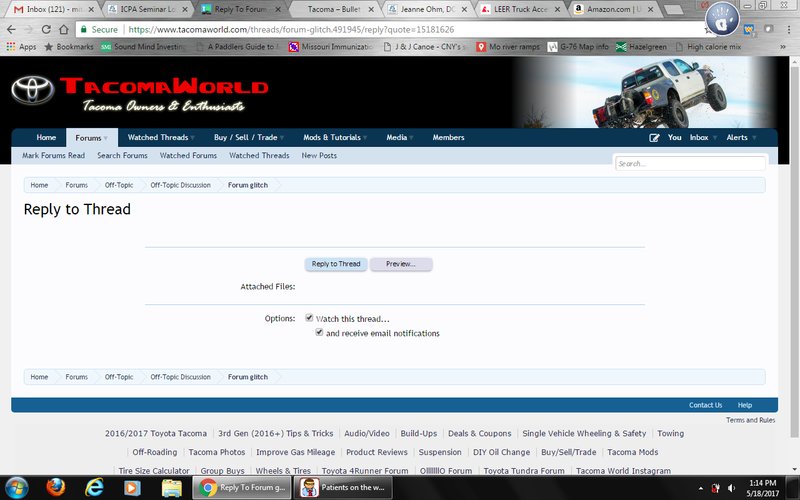Screen dimensions: 800x500
Task: Open the Help footer link
Action: [744, 405]
